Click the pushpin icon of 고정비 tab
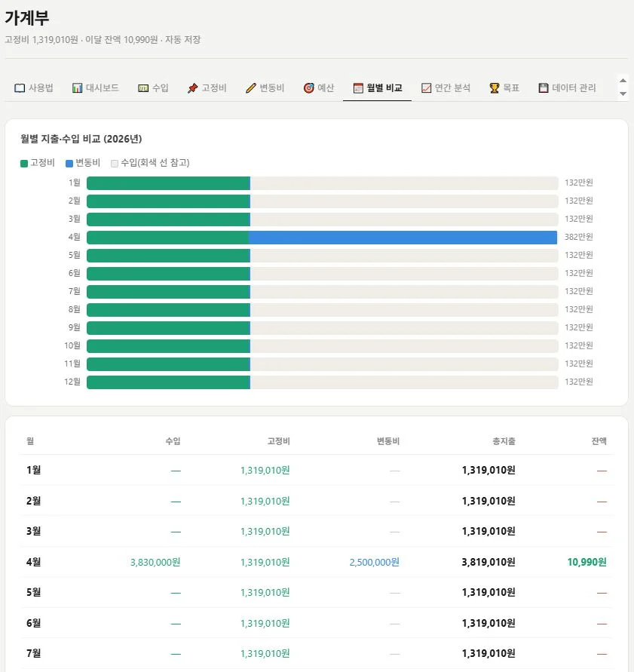The width and height of the screenshot is (634, 672). click(193, 87)
